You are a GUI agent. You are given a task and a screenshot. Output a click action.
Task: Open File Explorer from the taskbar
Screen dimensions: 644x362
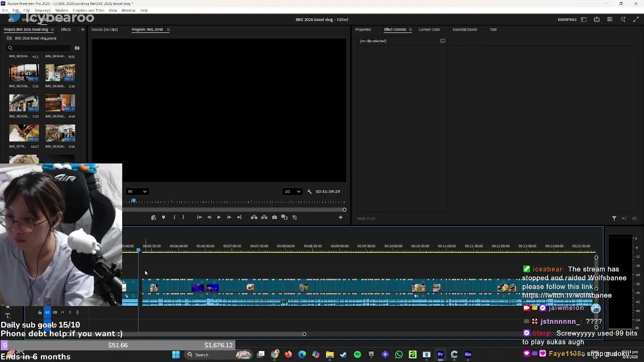330,355
